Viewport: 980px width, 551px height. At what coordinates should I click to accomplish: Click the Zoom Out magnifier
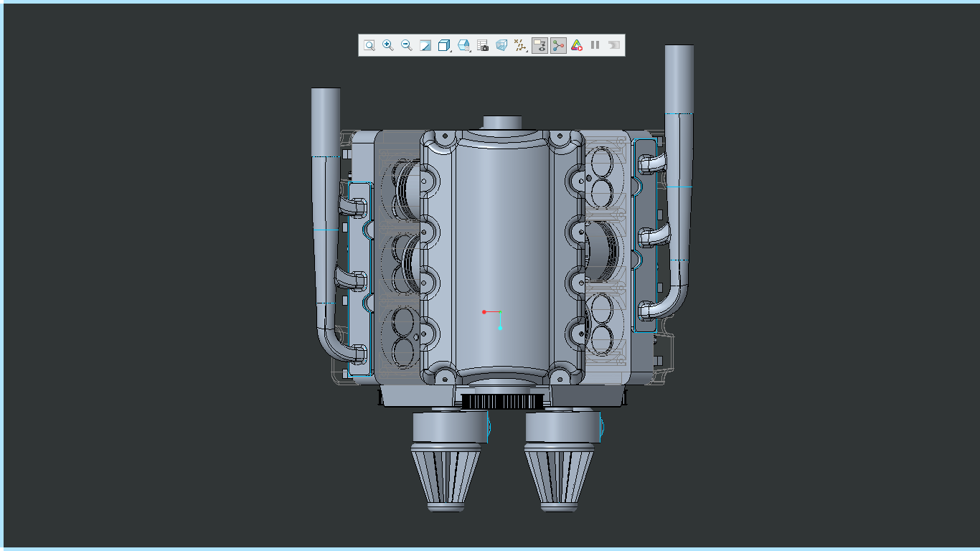(407, 45)
